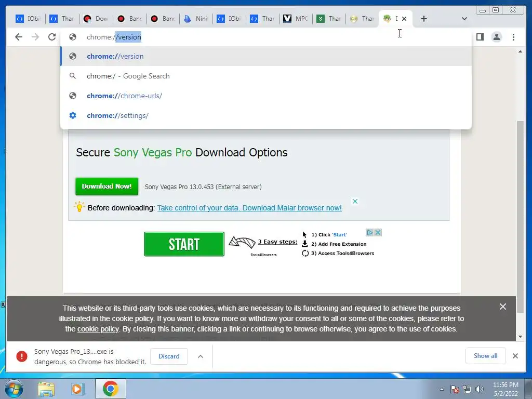Image resolution: width=532 pixels, height=399 pixels.
Task: Open the cookie policy link
Action: (98, 329)
